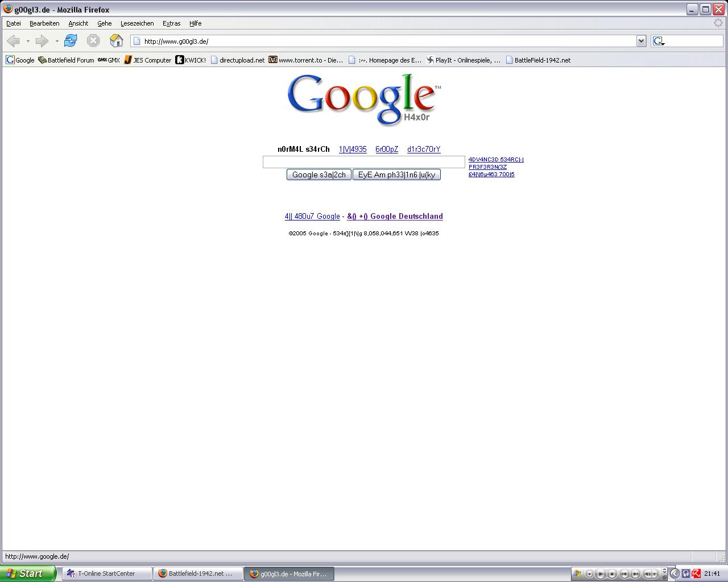Screen dimensions: 728x582
Task: Click the Google search text field
Action: click(364, 162)
